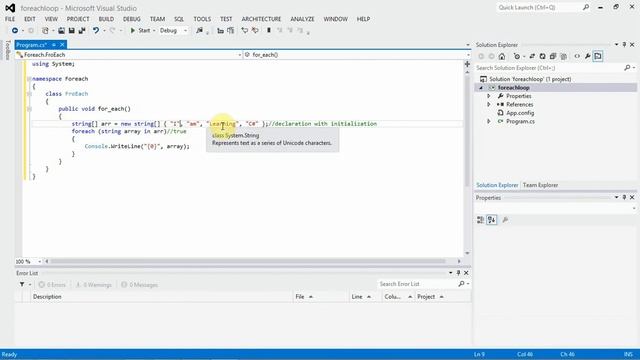Screen dimensions: 640x360
Task: Click Pending Changes Filter icon in Solution Explorer
Action: tap(517, 56)
